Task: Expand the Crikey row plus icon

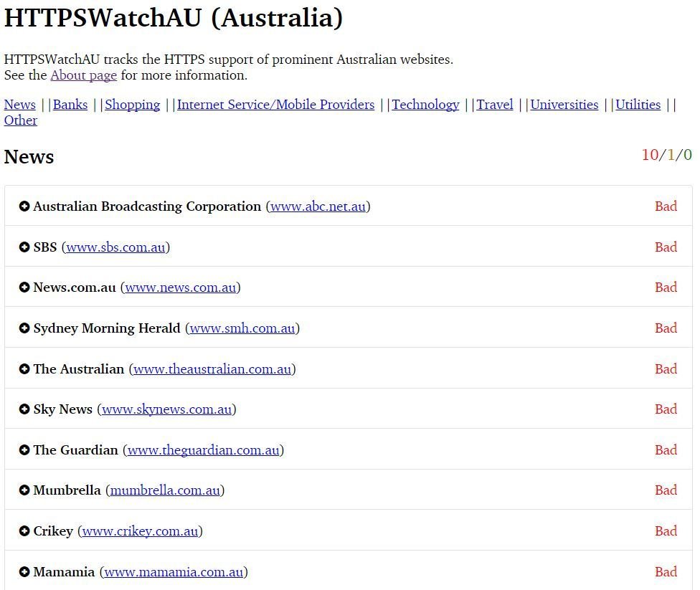Action: [24, 531]
